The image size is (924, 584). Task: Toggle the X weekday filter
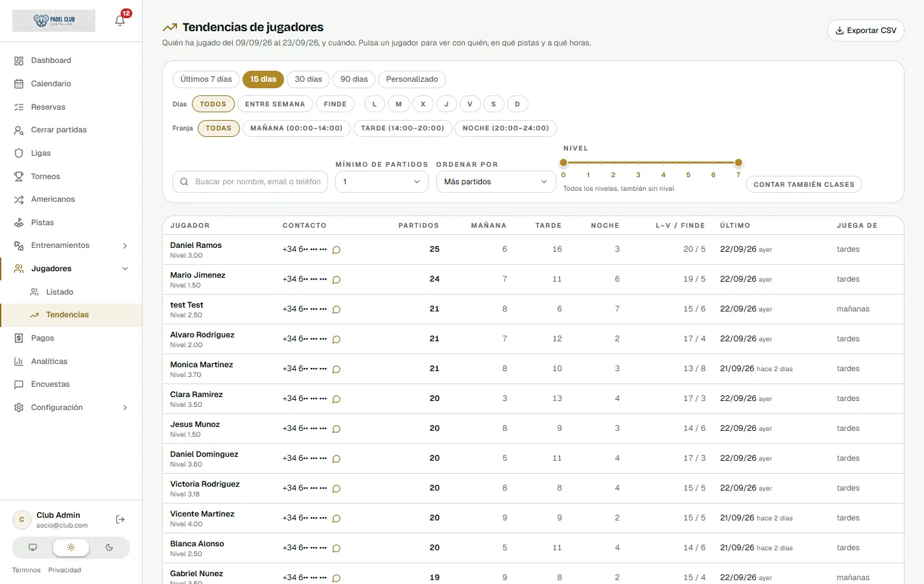tap(423, 104)
